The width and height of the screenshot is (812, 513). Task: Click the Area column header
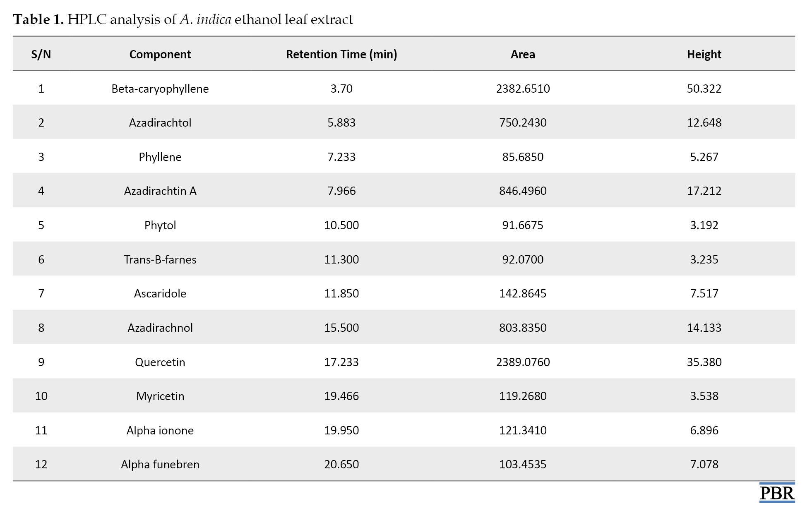click(x=522, y=54)
